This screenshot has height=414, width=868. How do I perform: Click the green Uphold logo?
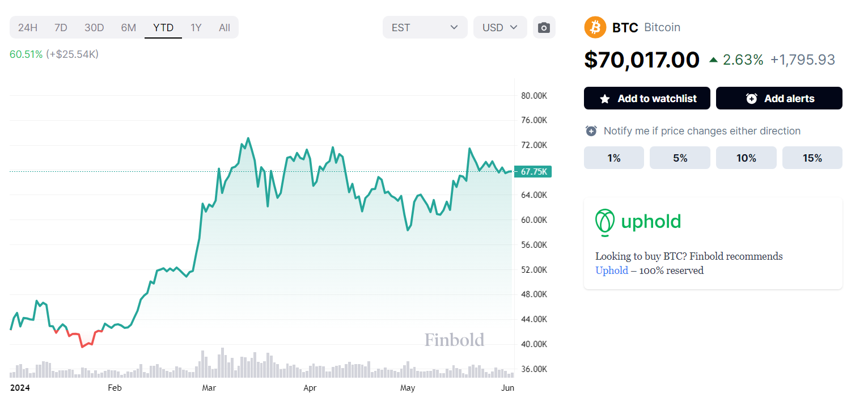[x=638, y=222]
